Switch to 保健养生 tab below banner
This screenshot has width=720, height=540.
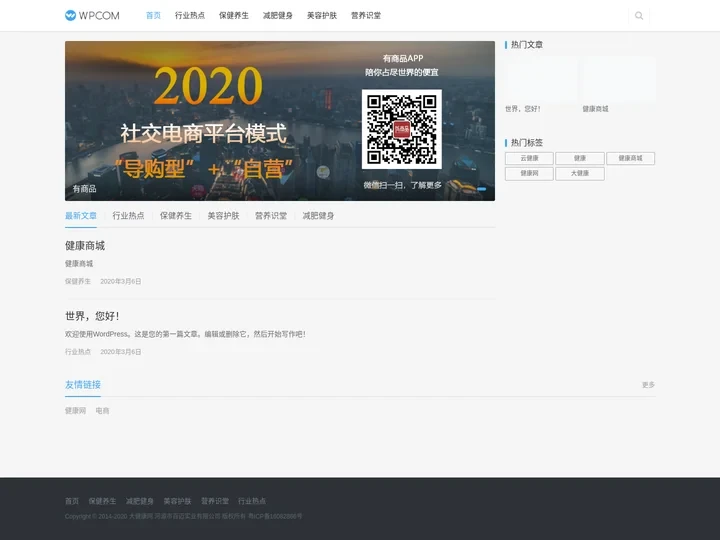pos(176,216)
